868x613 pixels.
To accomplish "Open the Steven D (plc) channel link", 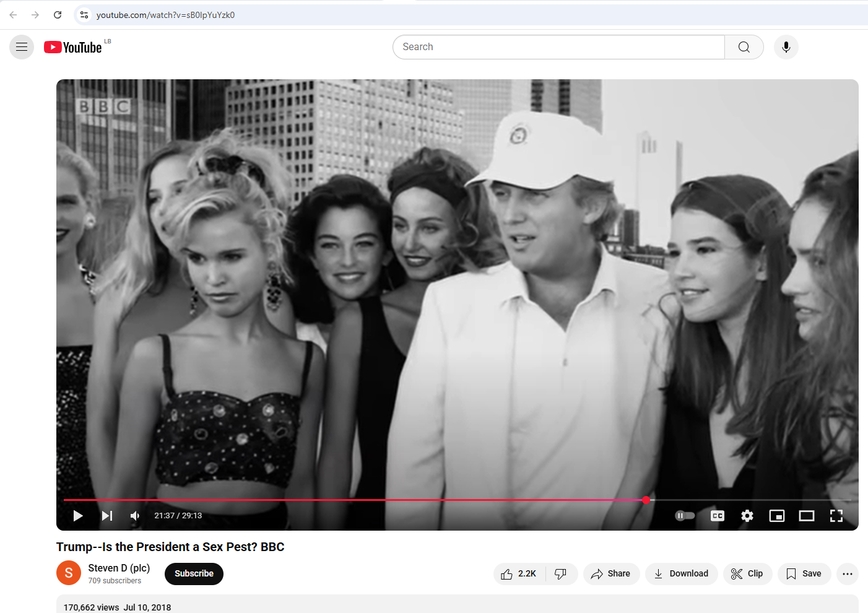I will click(x=119, y=568).
